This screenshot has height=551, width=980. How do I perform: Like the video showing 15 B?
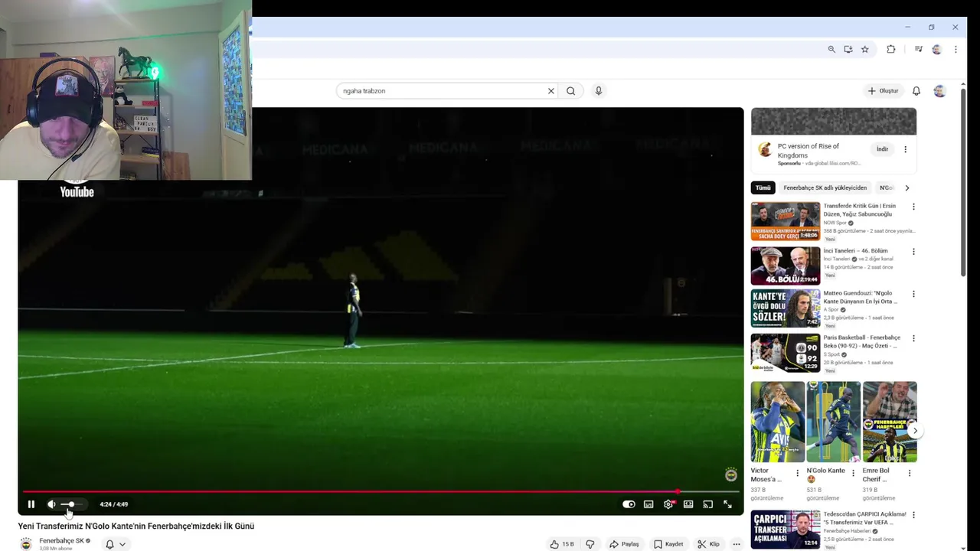(x=561, y=544)
